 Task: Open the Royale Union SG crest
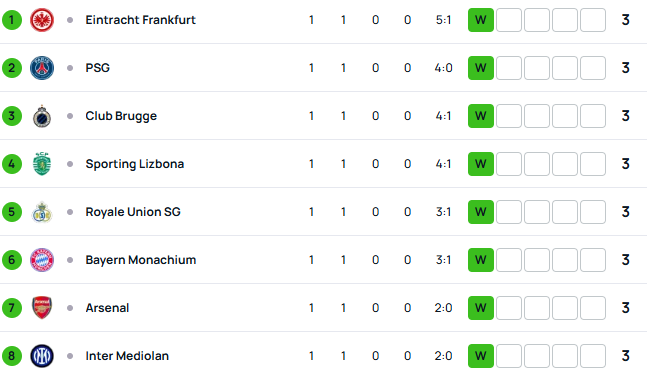(x=42, y=212)
